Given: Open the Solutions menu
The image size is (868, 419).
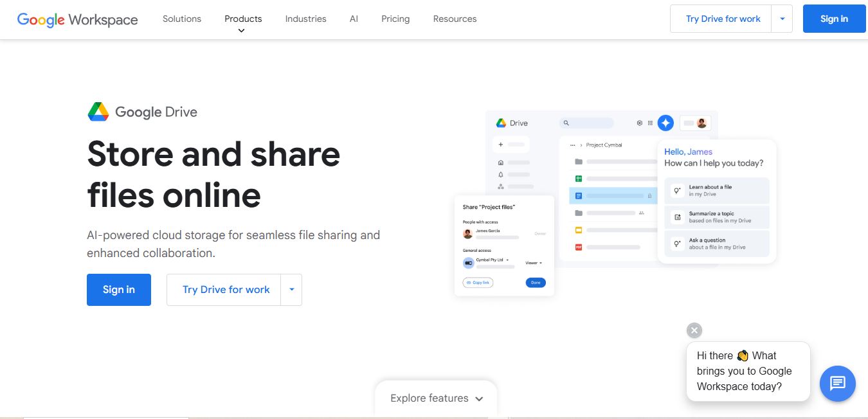Looking at the screenshot, I should tap(182, 19).
